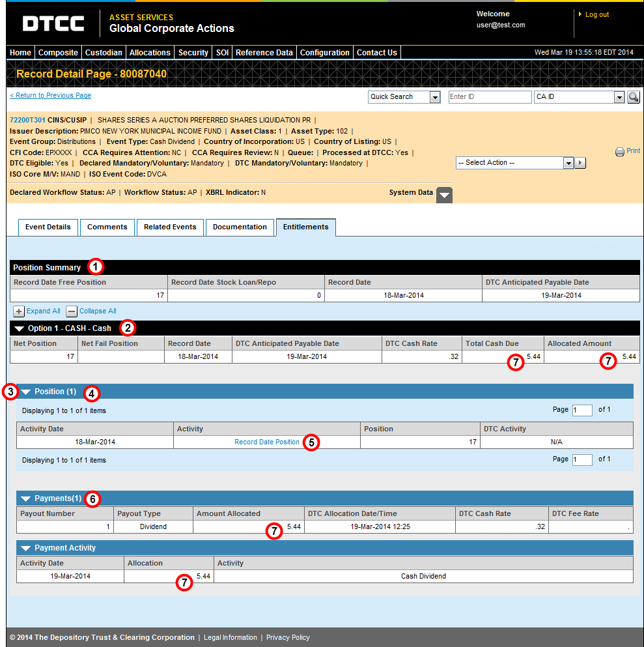Open the Record Date Position link
The width and height of the screenshot is (644, 647).
point(266,442)
